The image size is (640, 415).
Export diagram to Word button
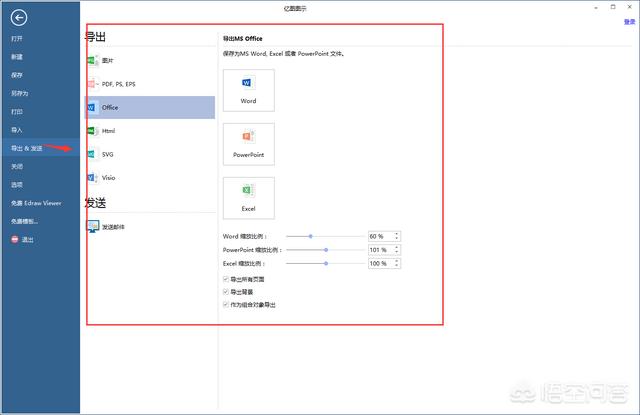249,90
